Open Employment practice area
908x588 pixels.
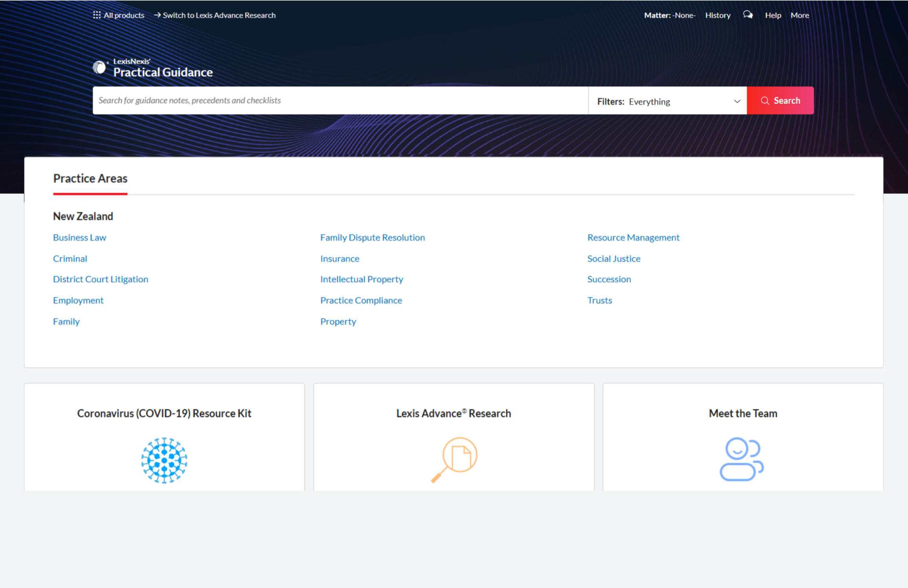point(78,300)
